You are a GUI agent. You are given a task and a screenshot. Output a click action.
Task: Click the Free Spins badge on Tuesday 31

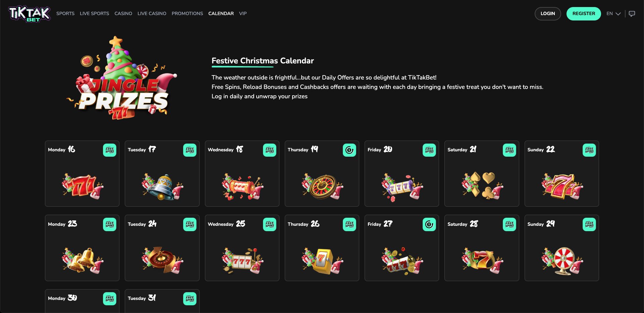coord(190,299)
